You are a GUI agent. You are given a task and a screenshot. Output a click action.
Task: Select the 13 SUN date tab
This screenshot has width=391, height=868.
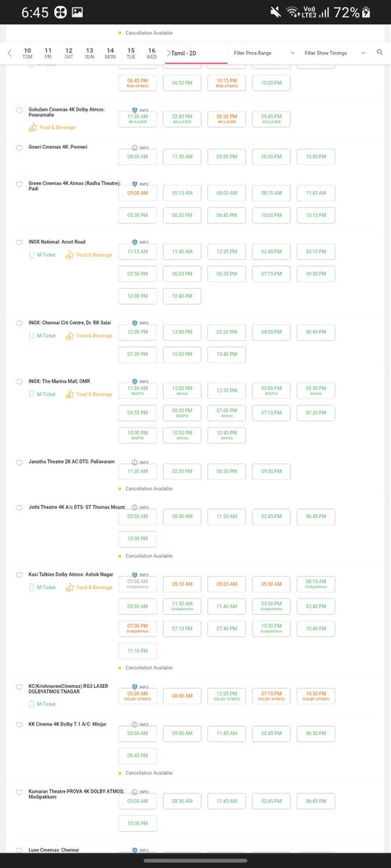[x=89, y=54]
